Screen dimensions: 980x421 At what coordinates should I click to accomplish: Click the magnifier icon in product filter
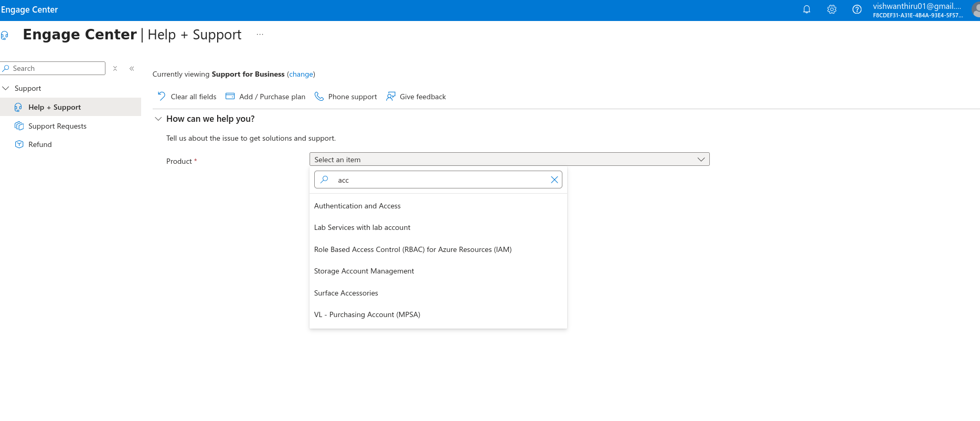point(325,180)
